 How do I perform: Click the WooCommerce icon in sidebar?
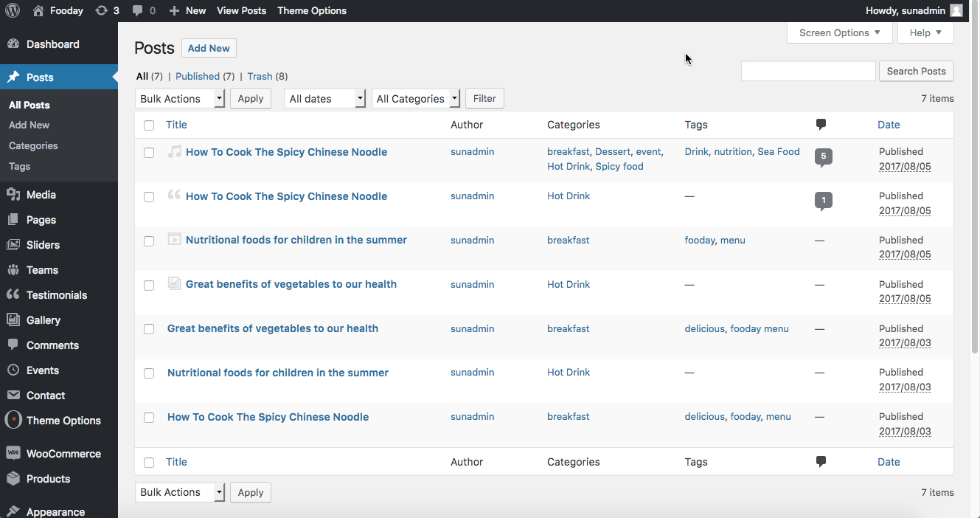tap(13, 454)
